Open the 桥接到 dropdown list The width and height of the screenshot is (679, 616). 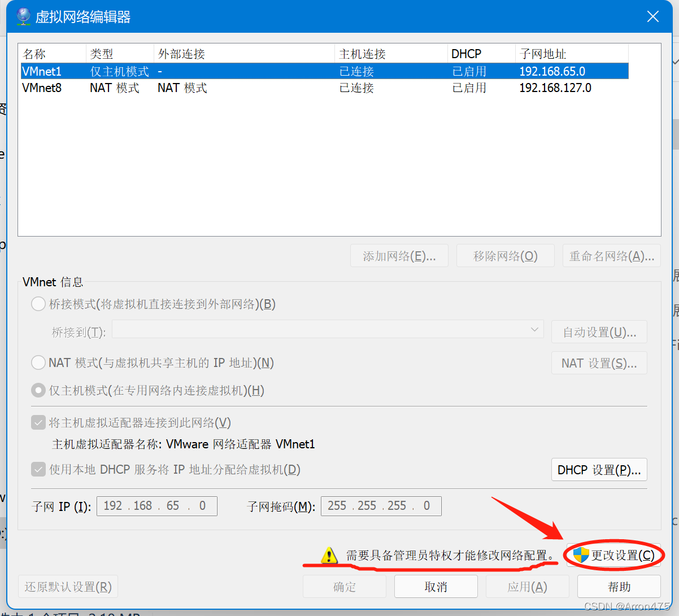tap(328, 330)
